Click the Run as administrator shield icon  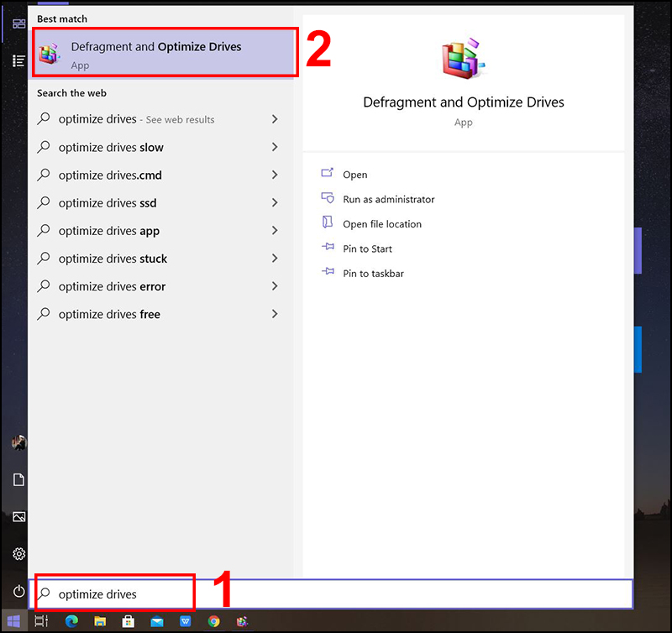point(328,197)
